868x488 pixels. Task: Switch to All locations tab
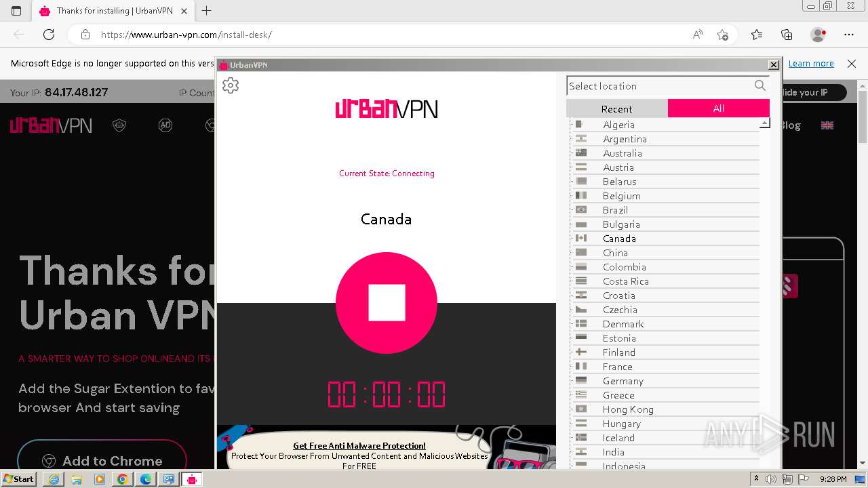click(x=719, y=108)
